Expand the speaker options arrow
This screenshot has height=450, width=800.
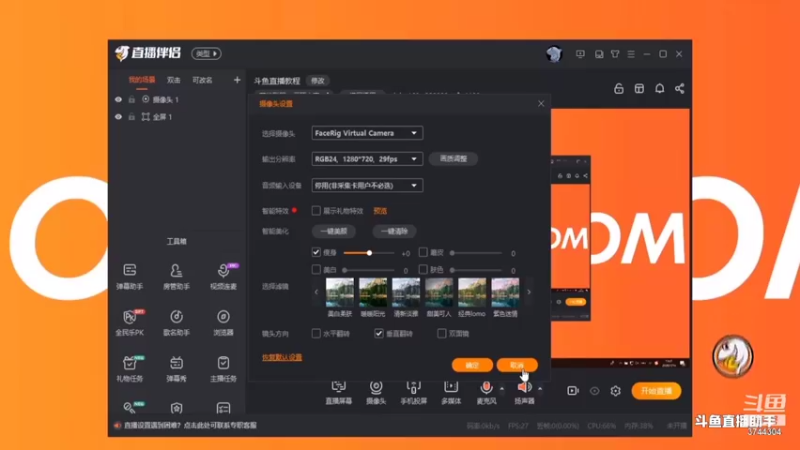(540, 389)
